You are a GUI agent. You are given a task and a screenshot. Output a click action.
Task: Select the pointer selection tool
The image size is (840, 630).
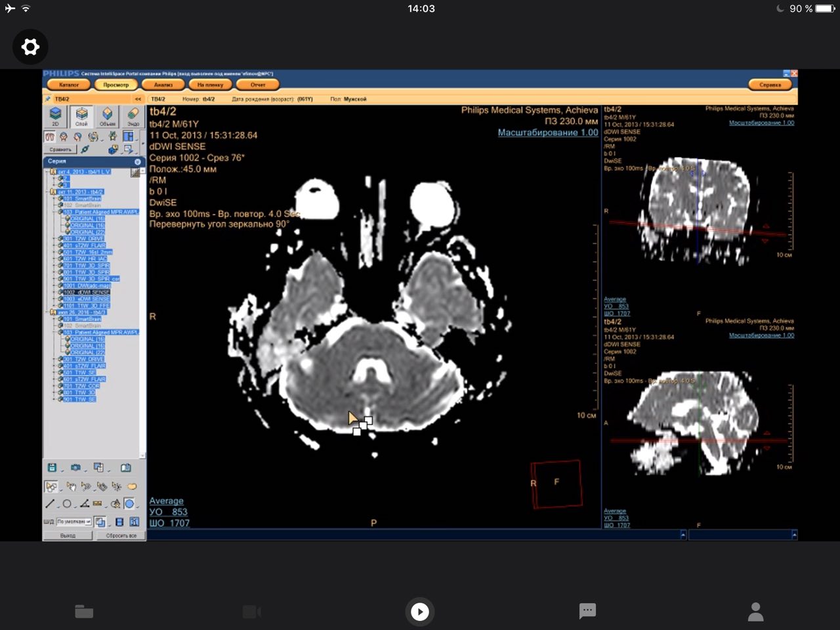pyautogui.click(x=51, y=486)
